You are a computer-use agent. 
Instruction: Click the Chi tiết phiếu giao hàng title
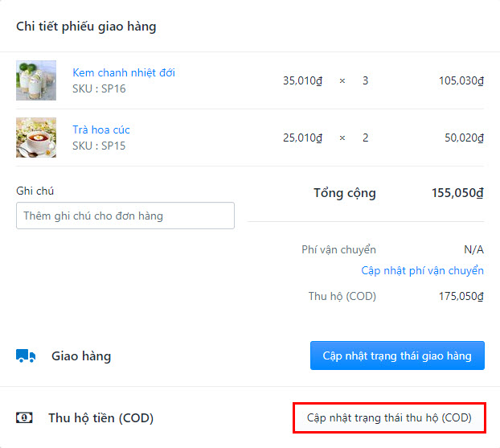point(86,27)
